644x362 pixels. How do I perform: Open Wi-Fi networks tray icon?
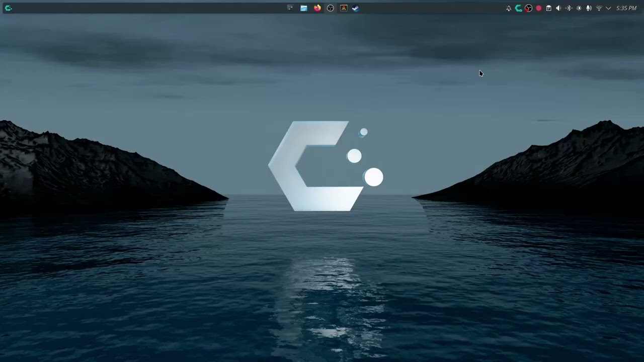599,8
